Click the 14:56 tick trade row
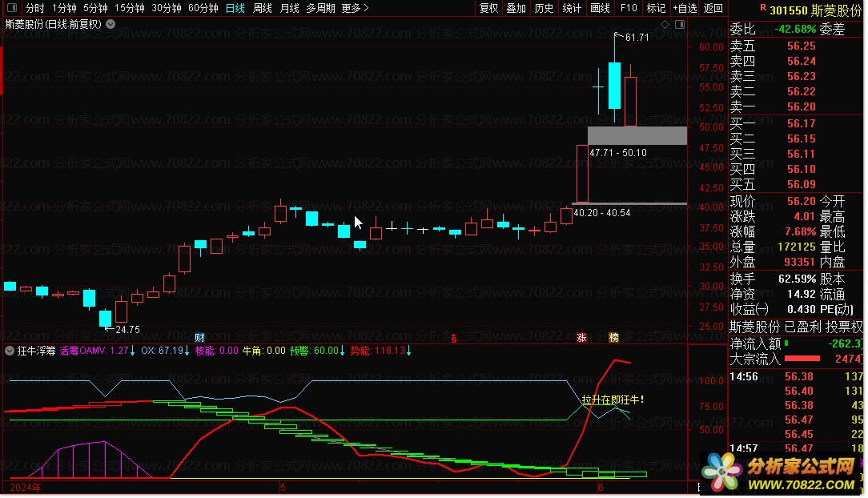The width and height of the screenshot is (868, 498). pyautogui.click(x=797, y=376)
